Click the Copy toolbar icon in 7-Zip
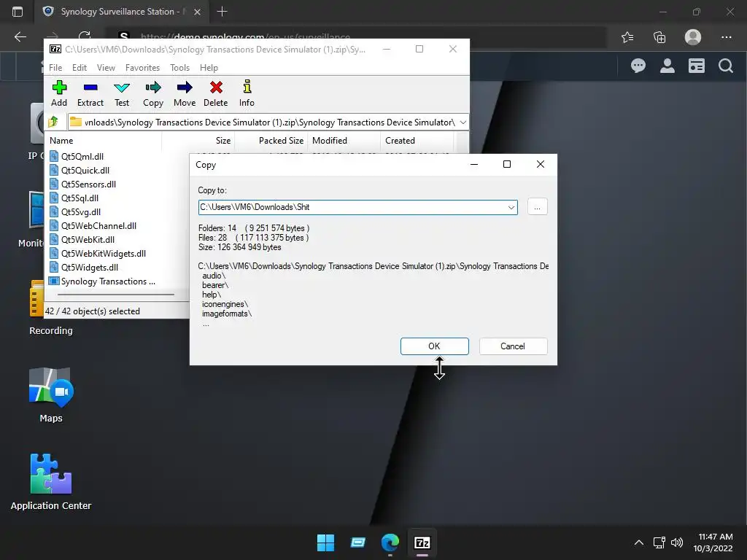Image resolution: width=747 pixels, height=560 pixels. click(153, 94)
